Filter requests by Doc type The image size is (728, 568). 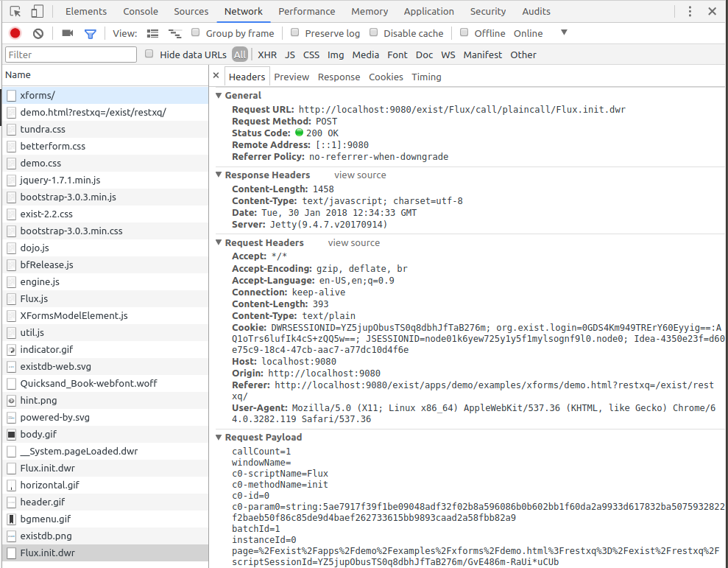coord(424,55)
